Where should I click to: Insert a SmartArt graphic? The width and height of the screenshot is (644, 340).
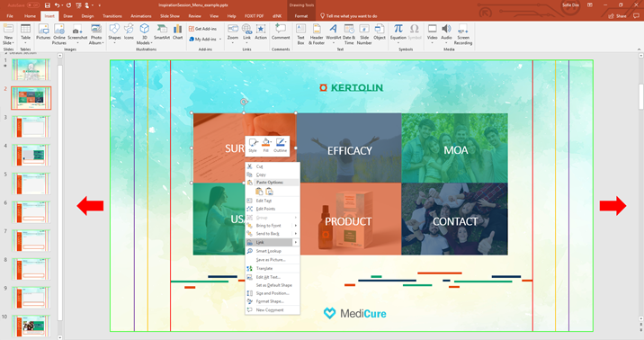[x=161, y=32]
